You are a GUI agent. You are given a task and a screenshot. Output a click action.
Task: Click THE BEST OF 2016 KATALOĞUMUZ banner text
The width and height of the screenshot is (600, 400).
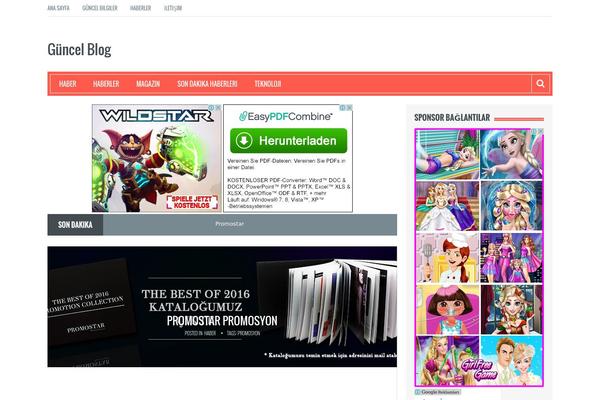(196, 300)
